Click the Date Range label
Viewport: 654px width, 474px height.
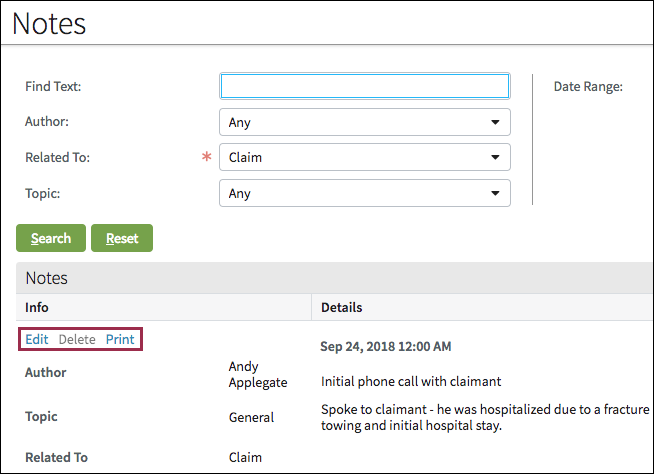click(588, 87)
